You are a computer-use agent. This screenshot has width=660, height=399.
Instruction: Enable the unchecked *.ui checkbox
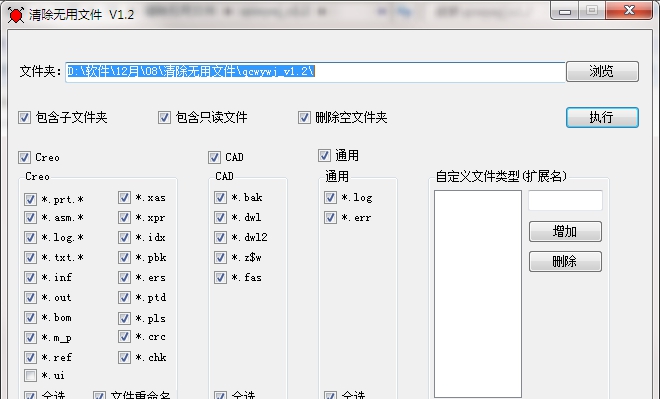30,375
